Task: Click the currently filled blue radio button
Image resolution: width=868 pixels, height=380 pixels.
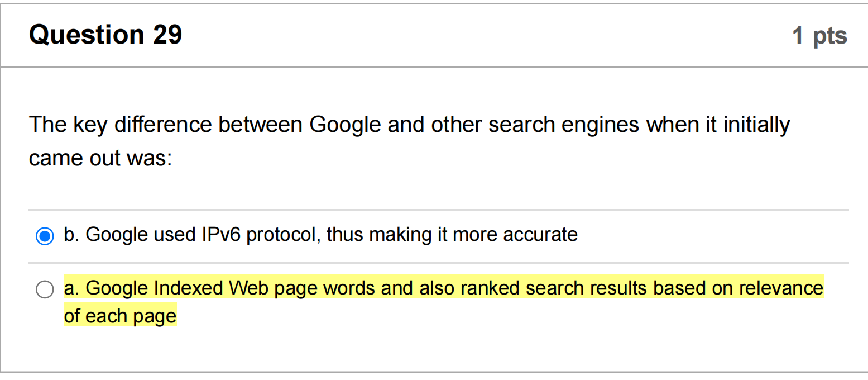Action: coord(45,236)
